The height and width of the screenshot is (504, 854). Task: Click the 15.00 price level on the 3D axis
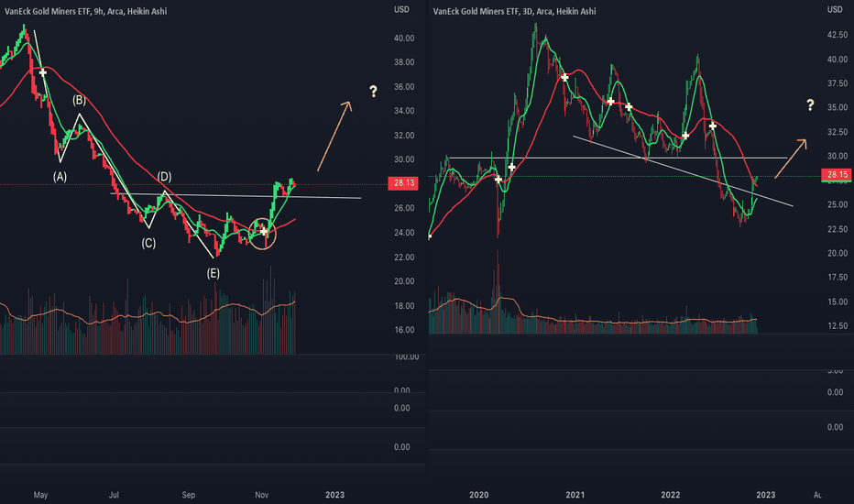point(838,301)
